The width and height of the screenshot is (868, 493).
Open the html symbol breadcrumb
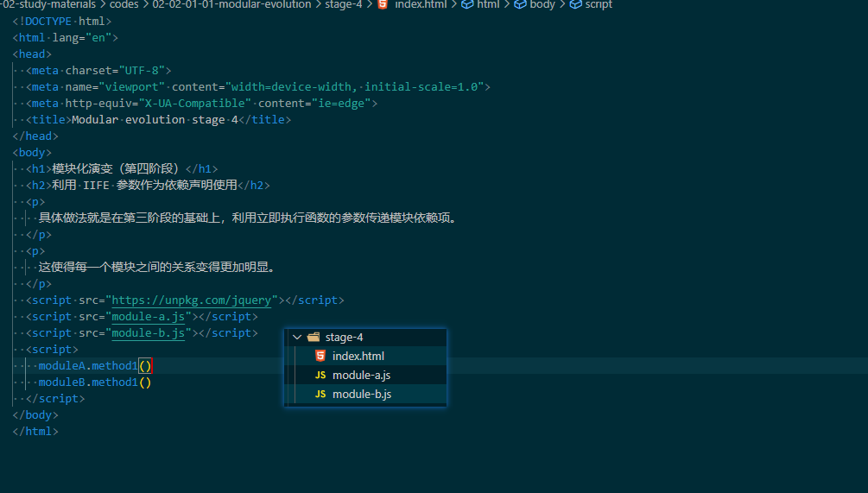coord(488,4)
